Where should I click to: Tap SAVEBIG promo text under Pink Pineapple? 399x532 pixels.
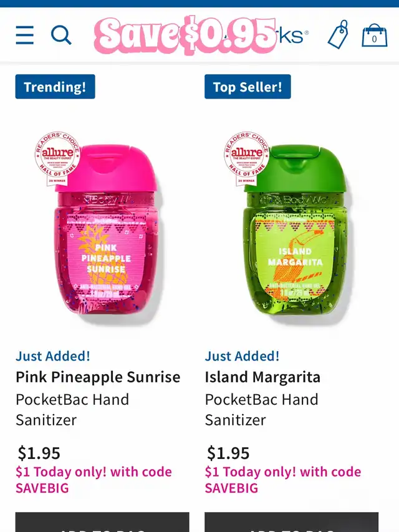pos(42,488)
